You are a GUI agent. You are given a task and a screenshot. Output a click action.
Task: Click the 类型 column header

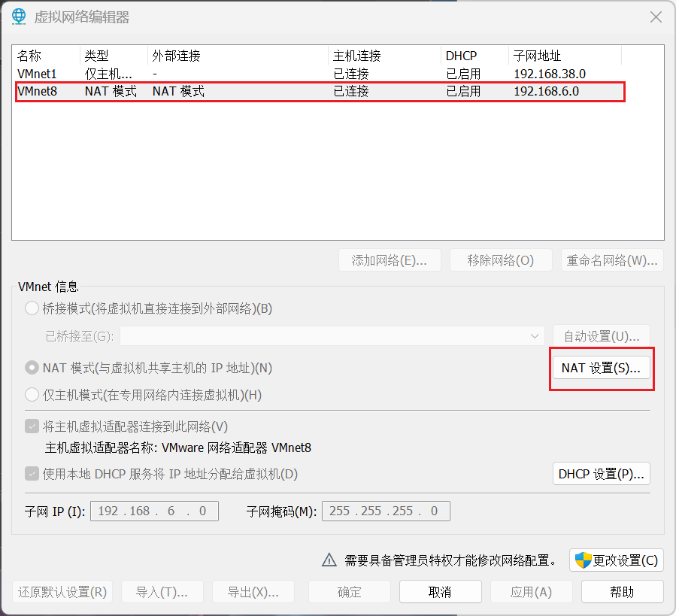point(114,56)
